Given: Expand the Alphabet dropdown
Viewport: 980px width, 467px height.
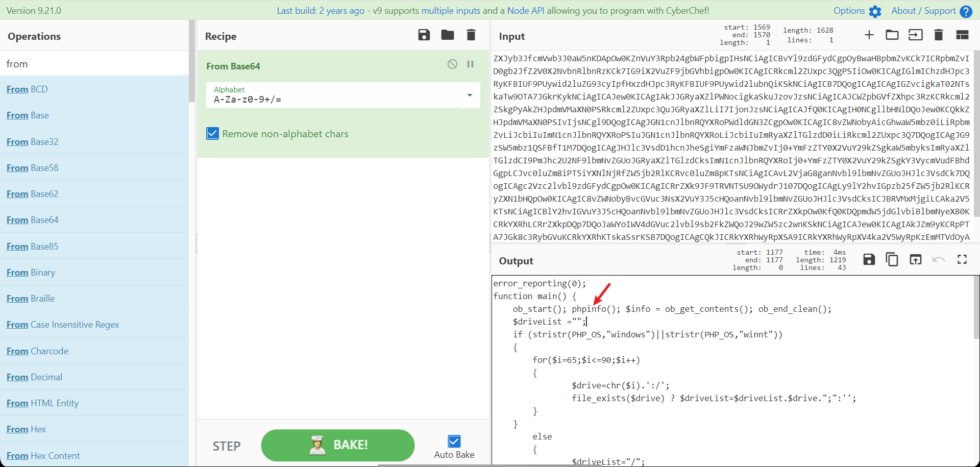Looking at the screenshot, I should 470,95.
